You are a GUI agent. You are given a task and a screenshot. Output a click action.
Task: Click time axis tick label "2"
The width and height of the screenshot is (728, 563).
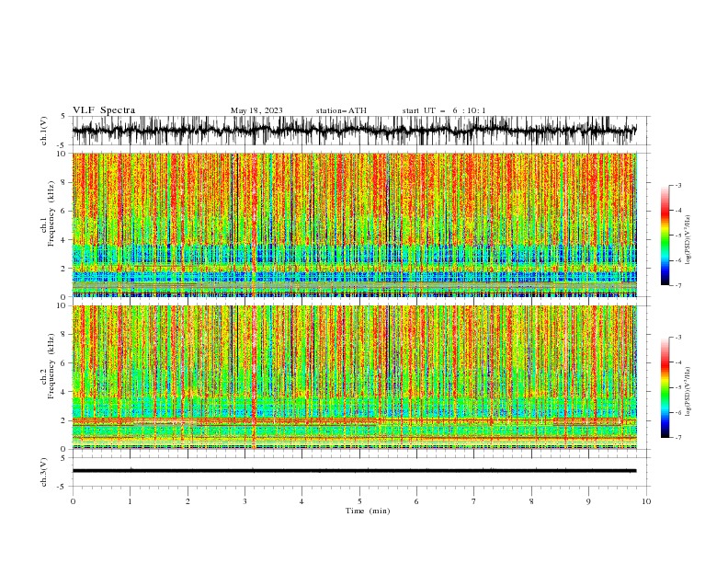pos(188,501)
